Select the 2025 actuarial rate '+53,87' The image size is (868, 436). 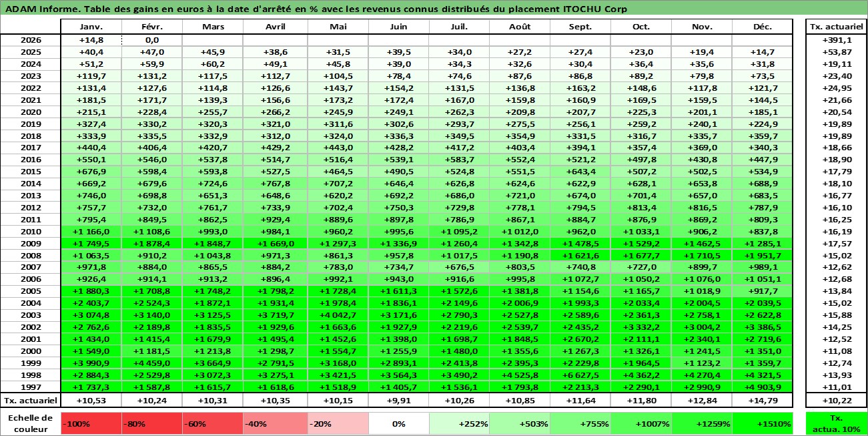pyautogui.click(x=836, y=52)
